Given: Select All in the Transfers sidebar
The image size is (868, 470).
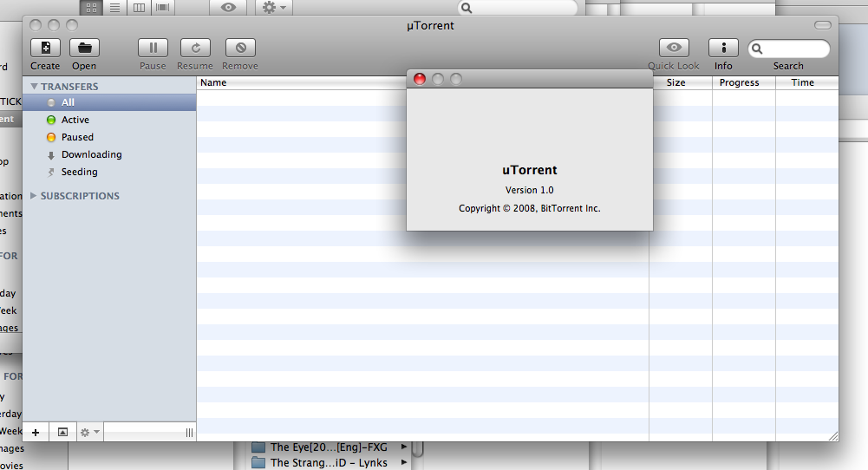Looking at the screenshot, I should coord(109,102).
